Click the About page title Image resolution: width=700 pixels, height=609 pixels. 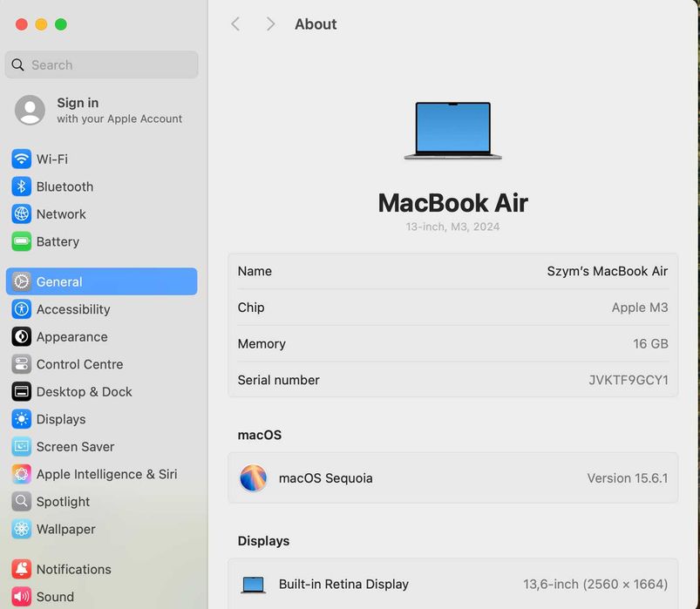pyautogui.click(x=316, y=24)
